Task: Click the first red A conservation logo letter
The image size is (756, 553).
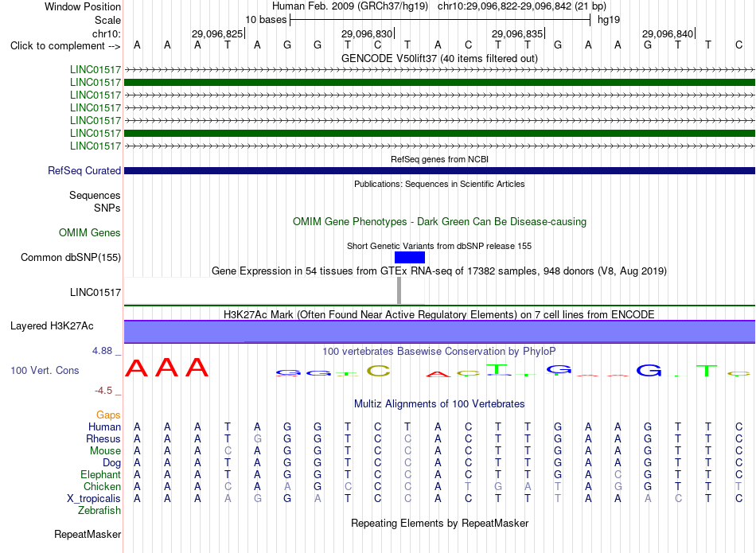Action: tap(136, 368)
